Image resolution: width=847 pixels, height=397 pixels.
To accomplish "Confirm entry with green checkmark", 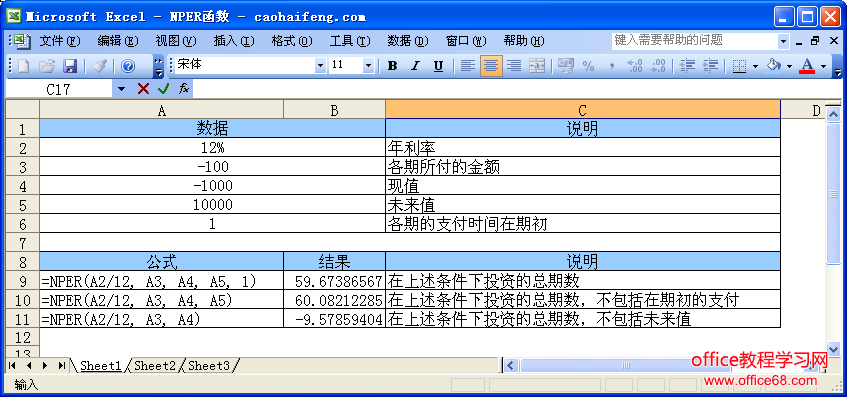I will coord(163,89).
